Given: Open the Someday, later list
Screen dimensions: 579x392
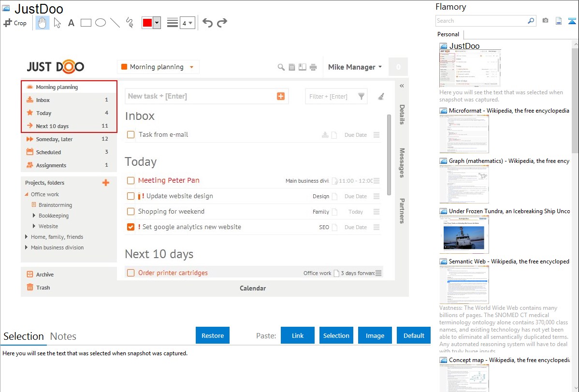Looking at the screenshot, I should (x=69, y=139).
